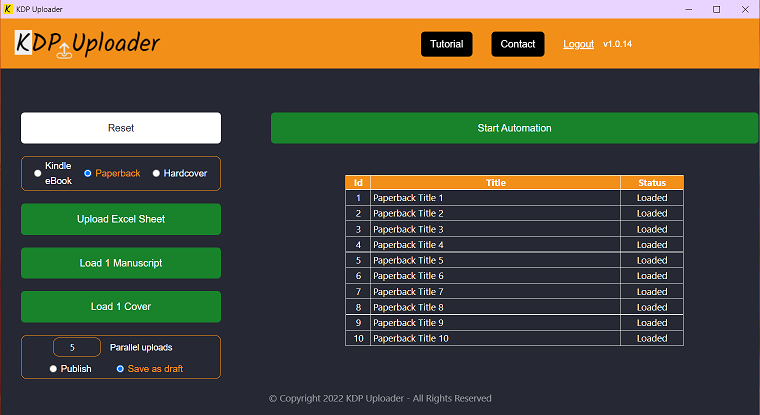Image resolution: width=760 pixels, height=415 pixels.
Task: Click the Title column header
Action: point(495,183)
